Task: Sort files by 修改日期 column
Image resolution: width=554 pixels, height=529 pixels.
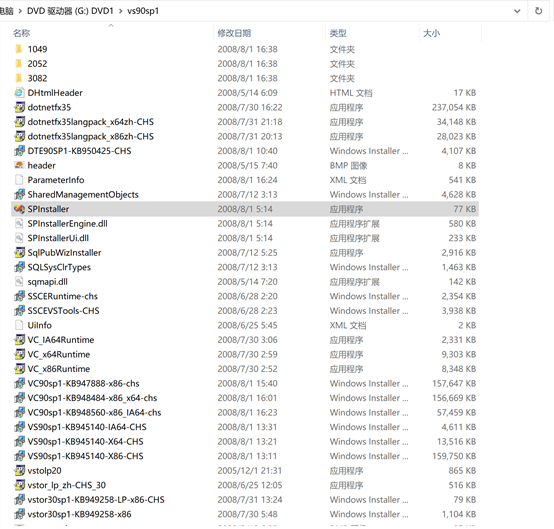Action: click(234, 33)
